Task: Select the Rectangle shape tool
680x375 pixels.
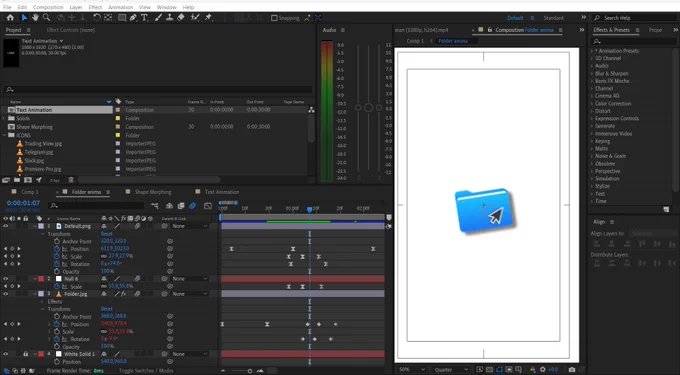Action: pos(122,18)
